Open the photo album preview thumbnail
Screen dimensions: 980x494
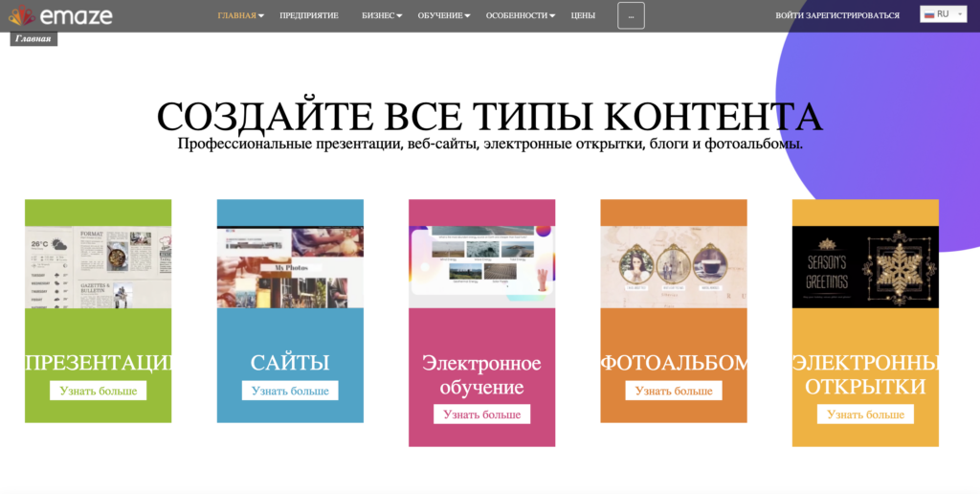pos(674,267)
